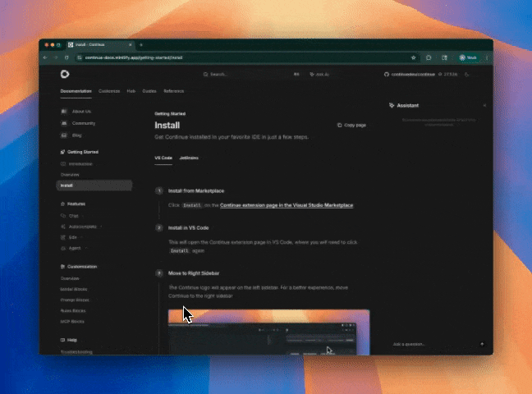532x394 pixels.
Task: Click the sidebar move screenshot image
Action: tap(268, 332)
